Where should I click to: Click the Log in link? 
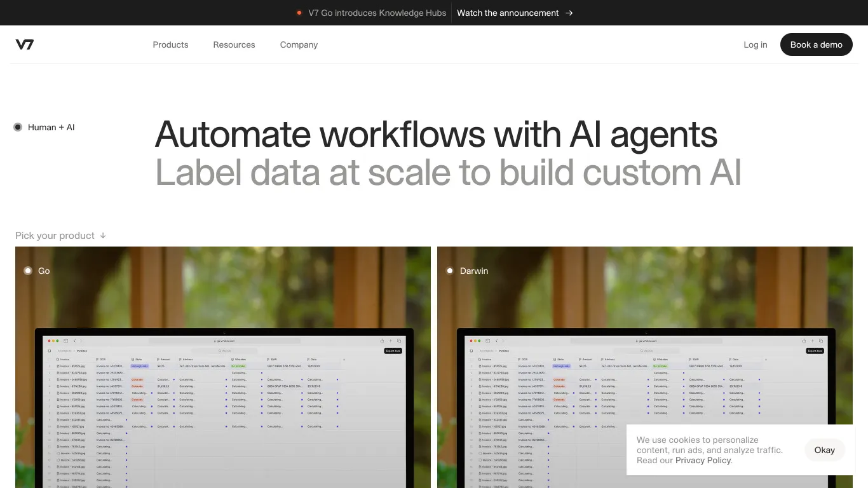pos(756,44)
